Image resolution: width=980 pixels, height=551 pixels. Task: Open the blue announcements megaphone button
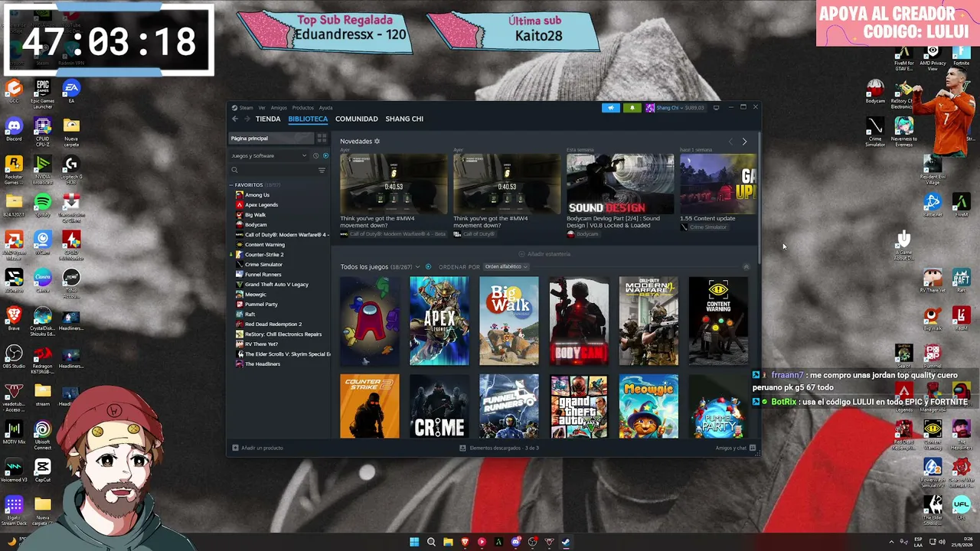[611, 108]
